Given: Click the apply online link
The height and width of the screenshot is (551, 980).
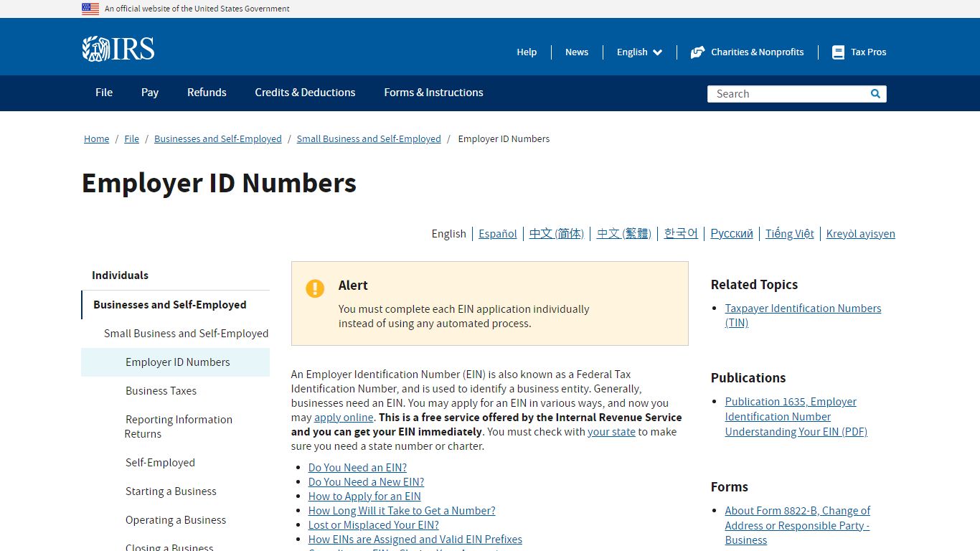Looking at the screenshot, I should [344, 418].
